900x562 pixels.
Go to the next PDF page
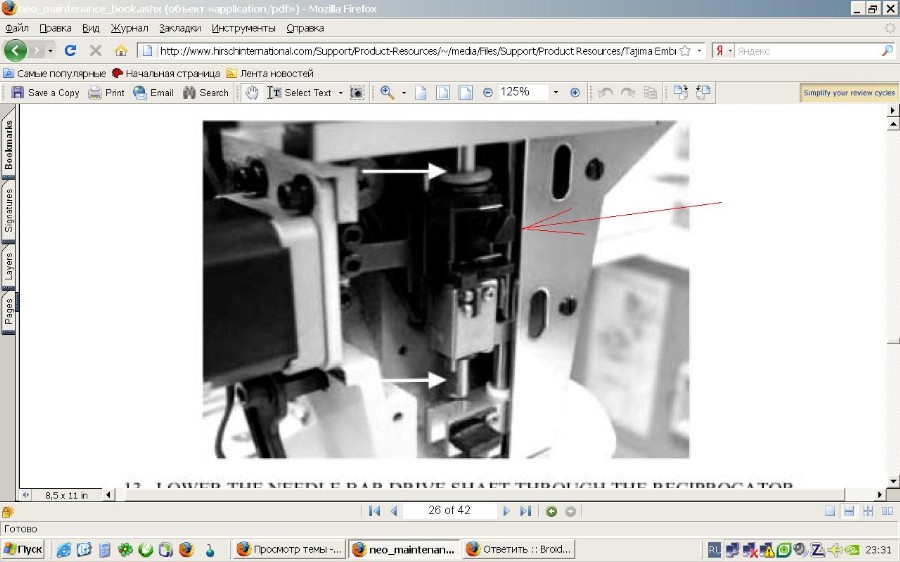coord(506,511)
